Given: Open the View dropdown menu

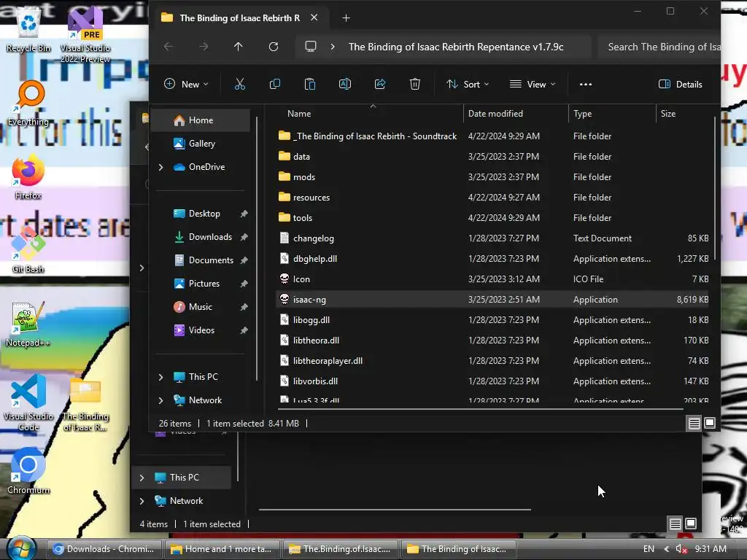Looking at the screenshot, I should click(x=532, y=85).
